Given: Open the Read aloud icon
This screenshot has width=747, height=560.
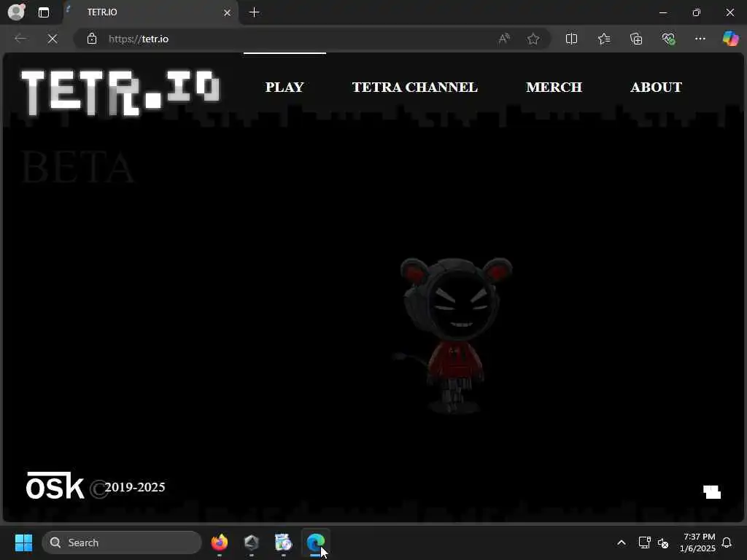Looking at the screenshot, I should 503,39.
